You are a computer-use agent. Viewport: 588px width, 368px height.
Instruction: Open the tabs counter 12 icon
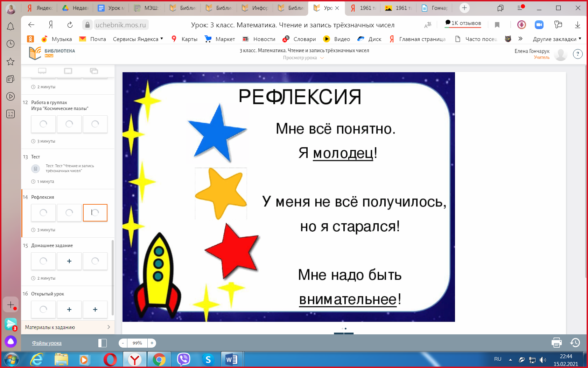pyautogui.click(x=10, y=114)
